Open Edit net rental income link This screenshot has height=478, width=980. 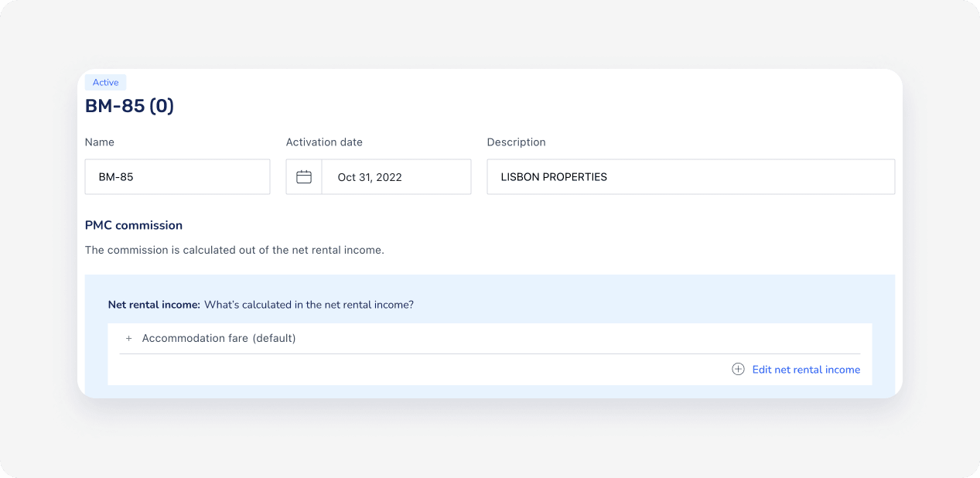pyautogui.click(x=806, y=370)
